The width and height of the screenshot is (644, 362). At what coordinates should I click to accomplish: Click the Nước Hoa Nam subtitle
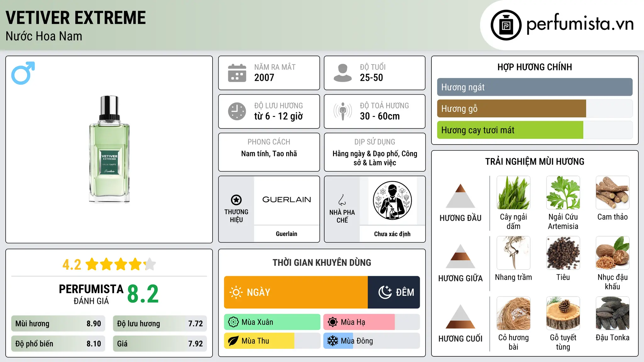[x=44, y=36]
